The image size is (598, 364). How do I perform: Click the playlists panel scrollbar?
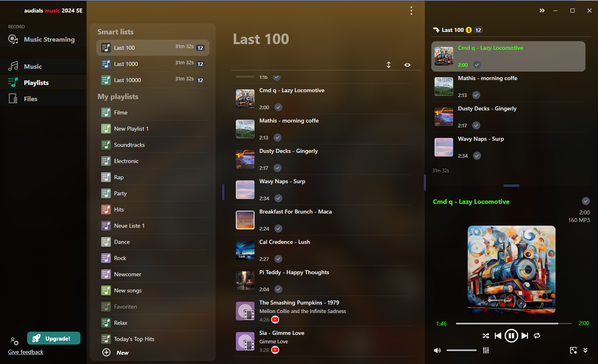tap(223, 192)
